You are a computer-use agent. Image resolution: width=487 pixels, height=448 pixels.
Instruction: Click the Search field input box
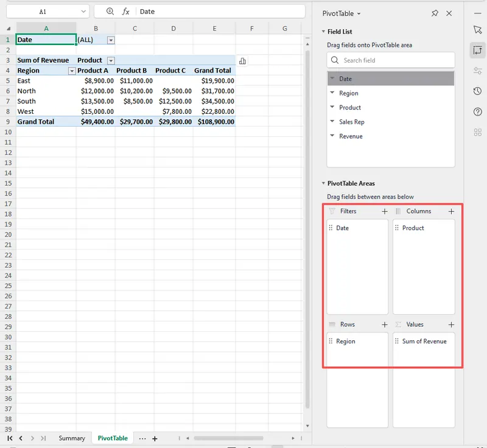pos(391,60)
